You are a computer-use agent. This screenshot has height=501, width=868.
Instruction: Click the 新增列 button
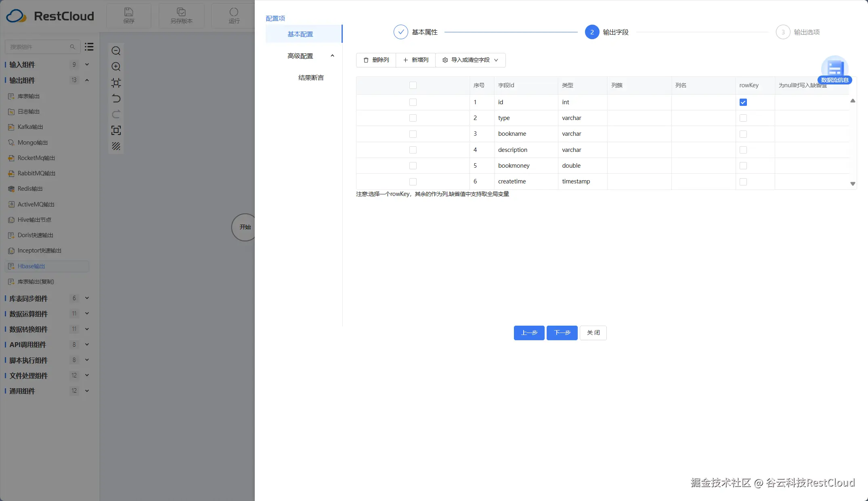tap(415, 60)
